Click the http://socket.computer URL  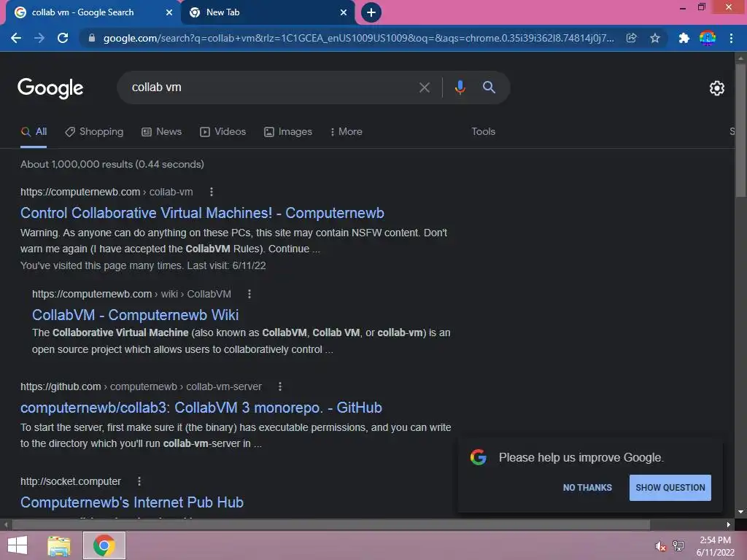(x=71, y=481)
